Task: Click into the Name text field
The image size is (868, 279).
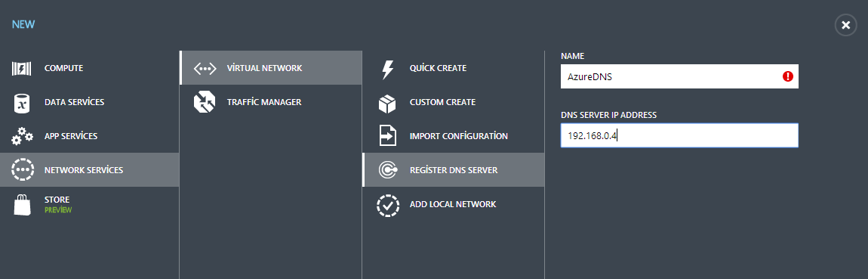Action: [x=679, y=76]
